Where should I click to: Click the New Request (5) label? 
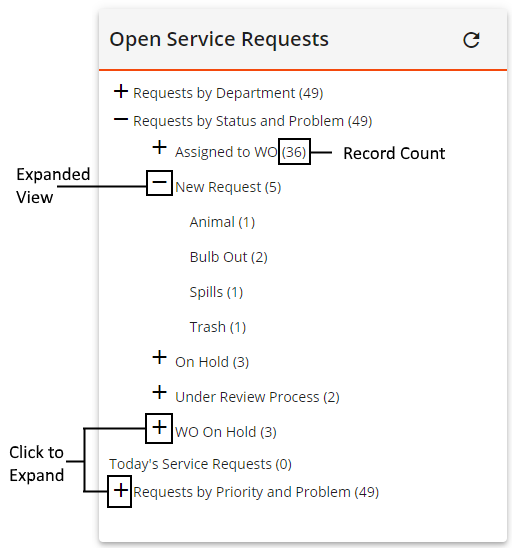point(228,187)
